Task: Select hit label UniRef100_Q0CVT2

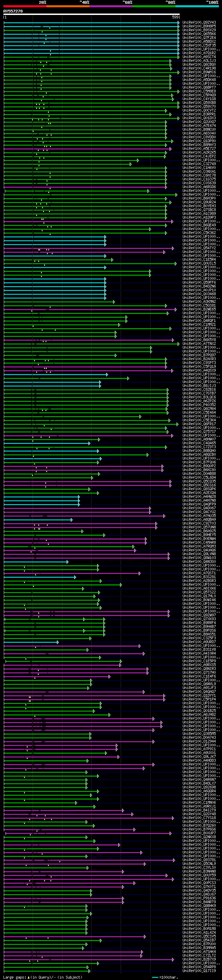Action: click(x=199, y=110)
